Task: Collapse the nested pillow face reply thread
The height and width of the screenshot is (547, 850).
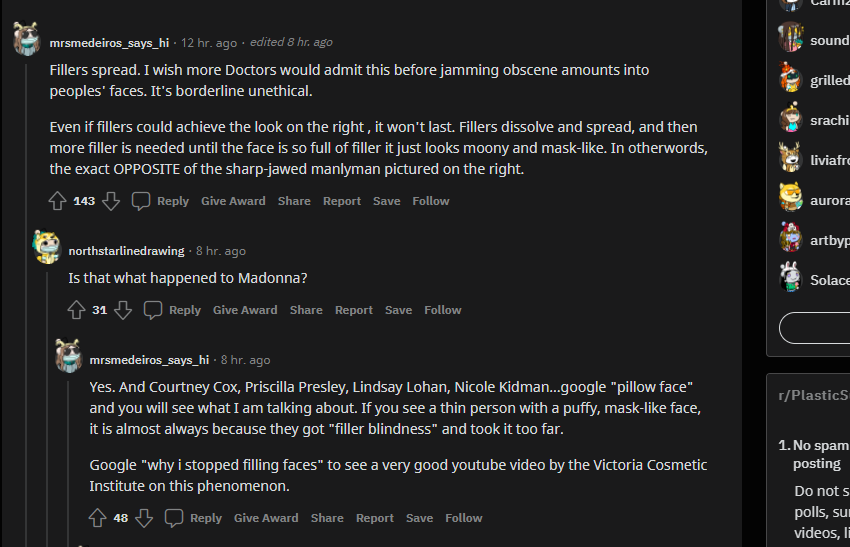Action: point(68,462)
